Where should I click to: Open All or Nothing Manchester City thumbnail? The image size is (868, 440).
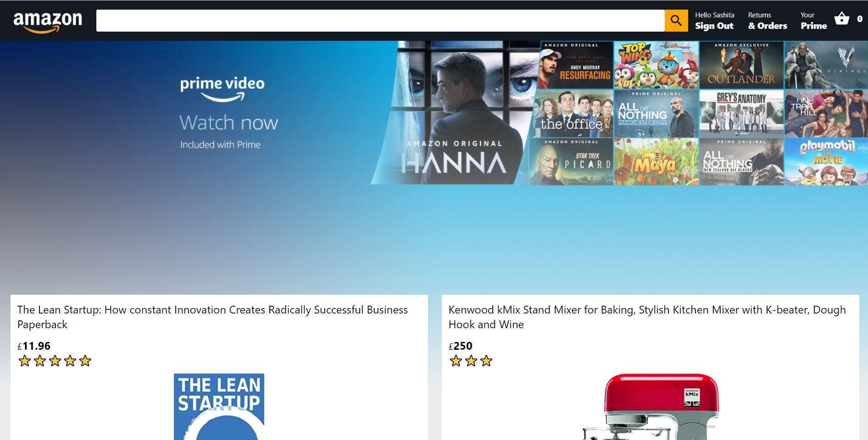[x=656, y=113]
